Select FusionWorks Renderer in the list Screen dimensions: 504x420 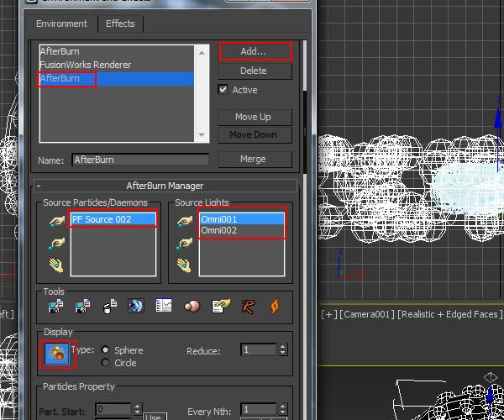point(117,65)
